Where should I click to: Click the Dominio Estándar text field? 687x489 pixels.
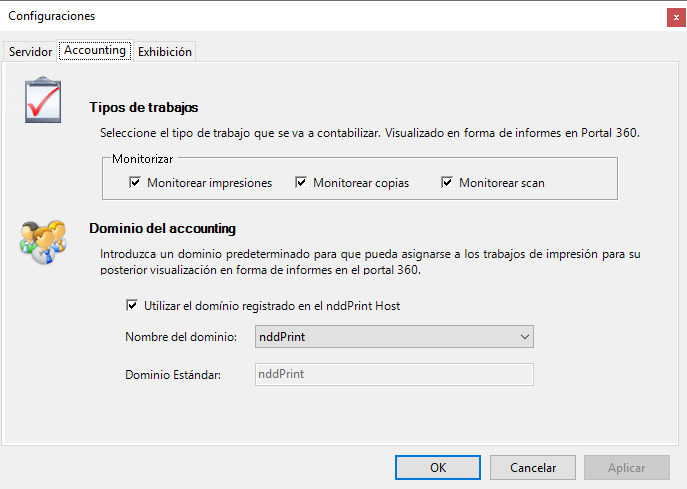tap(393, 374)
